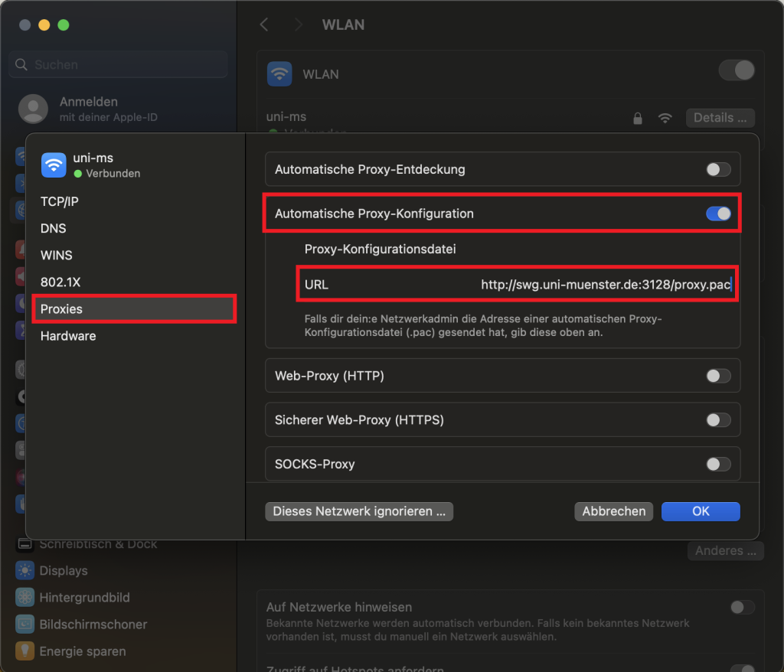The image size is (784, 672).
Task: Disable Automatische Proxy-Konfiguration toggle
Action: click(717, 214)
